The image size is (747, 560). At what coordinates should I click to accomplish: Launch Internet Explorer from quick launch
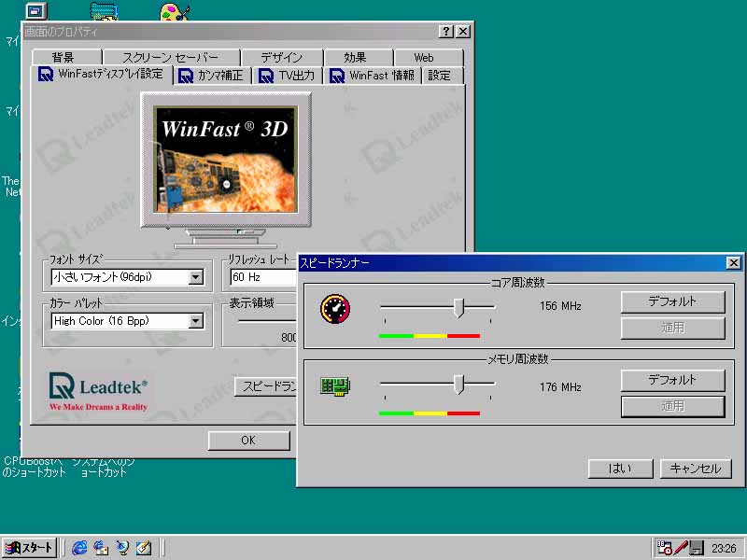79,548
